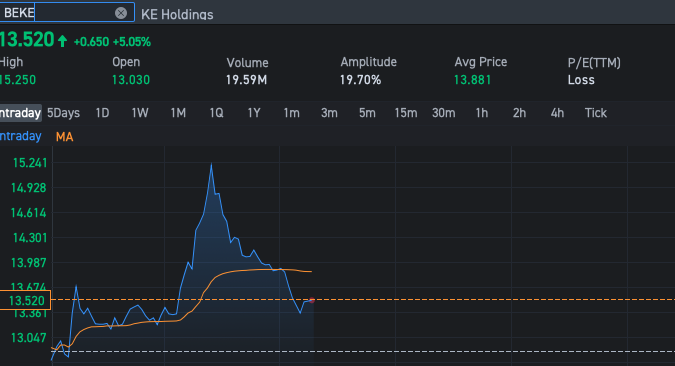Switch to the 1Y yearly tab

254,113
